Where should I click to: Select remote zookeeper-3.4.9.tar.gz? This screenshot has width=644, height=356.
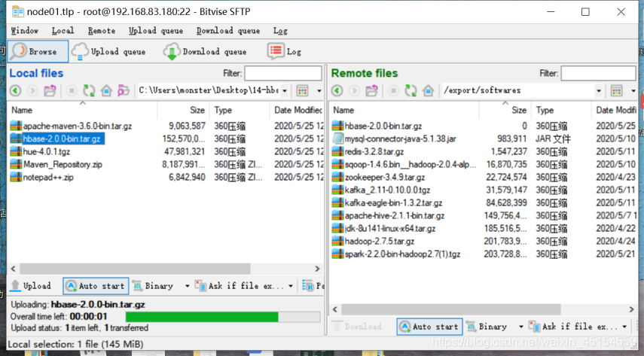tap(385, 178)
